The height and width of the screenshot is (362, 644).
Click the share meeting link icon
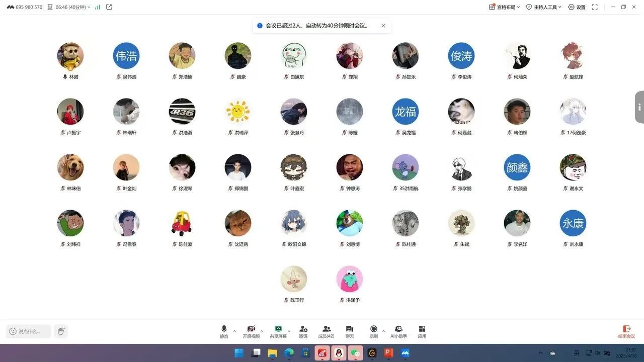click(x=109, y=7)
